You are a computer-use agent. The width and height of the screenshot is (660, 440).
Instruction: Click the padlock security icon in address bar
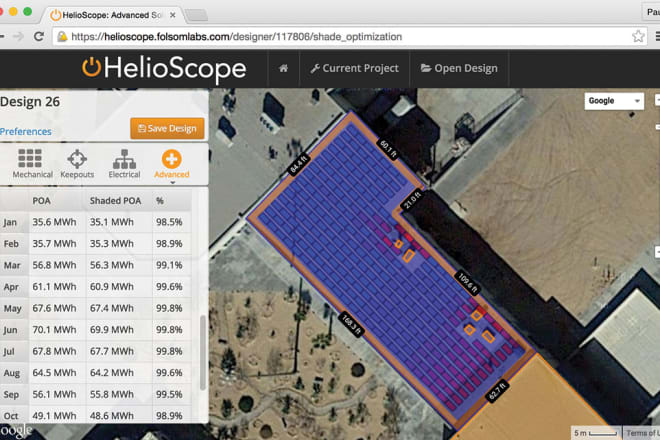point(62,37)
